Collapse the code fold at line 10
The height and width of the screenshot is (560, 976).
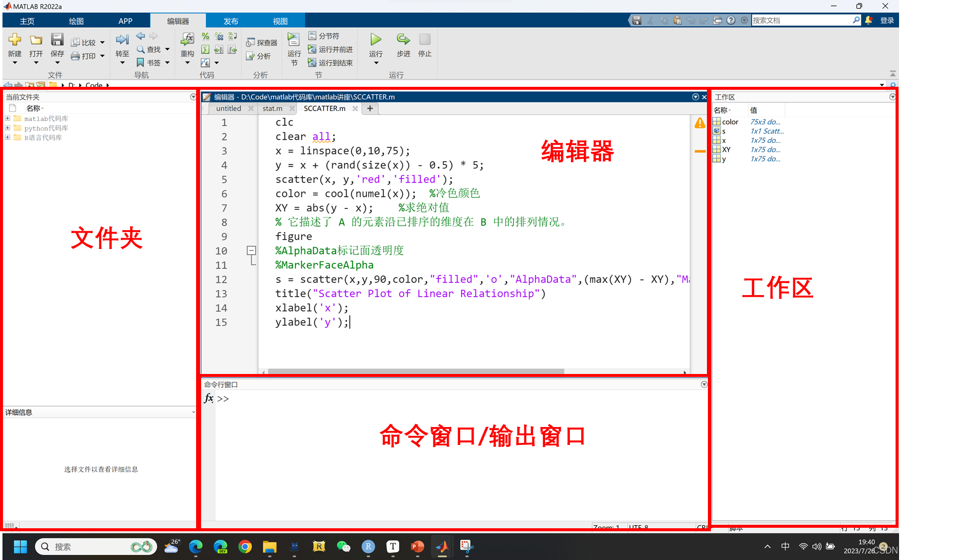[x=251, y=250]
